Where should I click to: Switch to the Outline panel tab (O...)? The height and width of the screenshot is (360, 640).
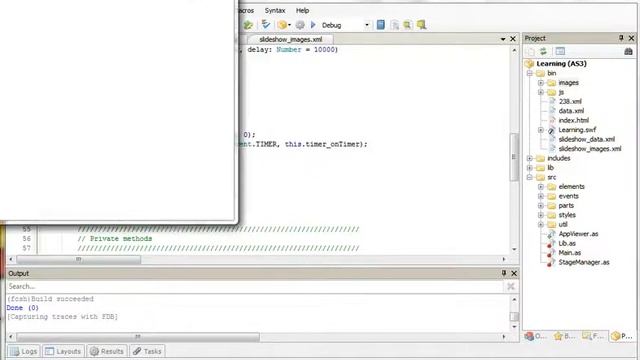[x=536, y=336]
